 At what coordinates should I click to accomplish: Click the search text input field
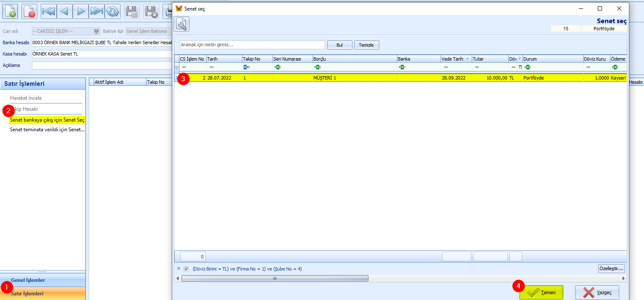252,45
